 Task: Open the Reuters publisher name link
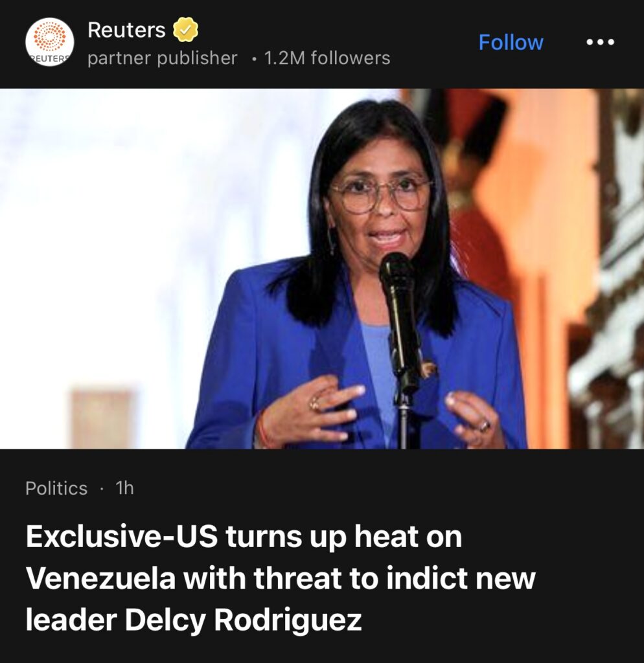pyautogui.click(x=126, y=30)
